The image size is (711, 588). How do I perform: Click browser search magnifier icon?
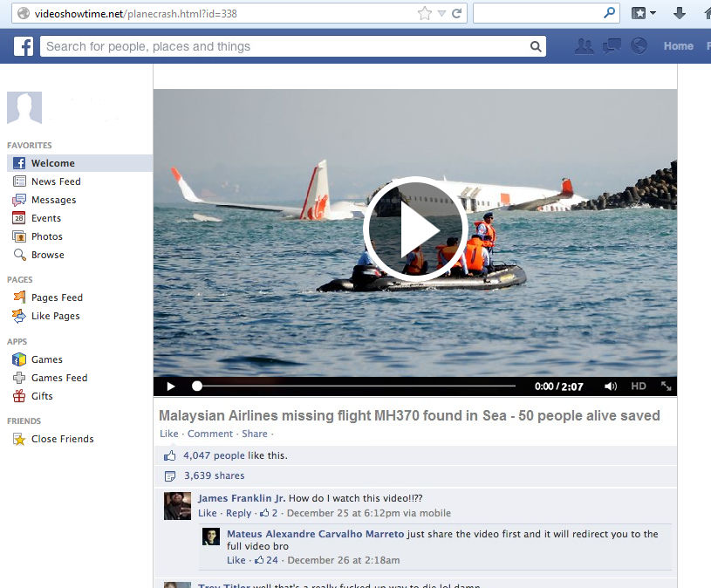point(610,13)
